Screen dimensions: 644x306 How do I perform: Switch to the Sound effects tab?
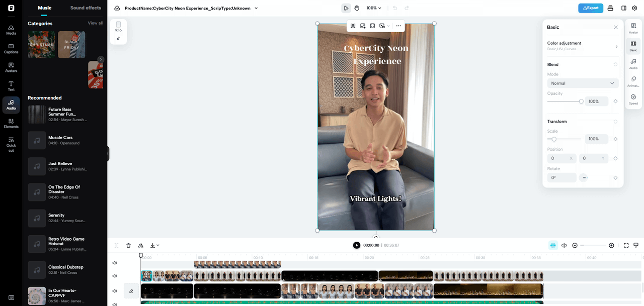(86, 8)
